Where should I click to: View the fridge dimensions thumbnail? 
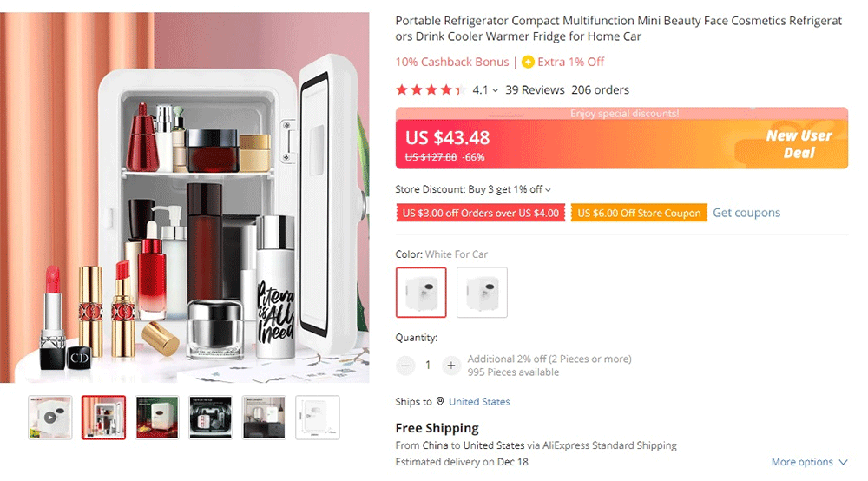[x=318, y=418]
